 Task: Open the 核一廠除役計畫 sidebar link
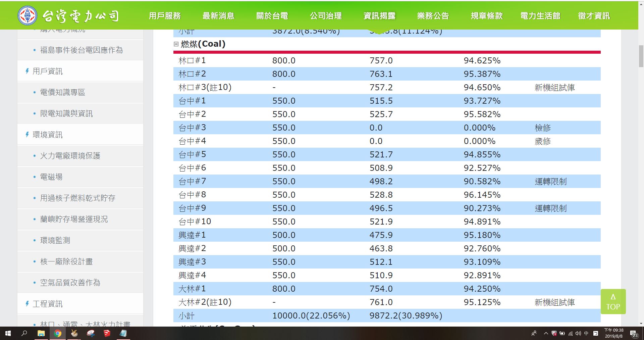click(66, 261)
